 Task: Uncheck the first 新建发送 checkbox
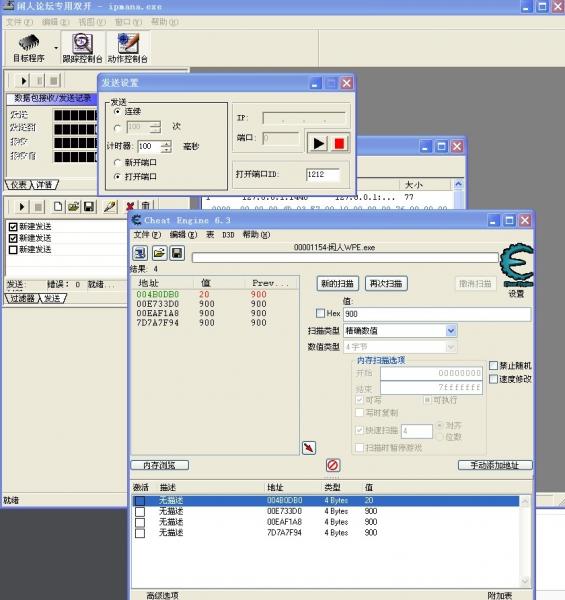coord(13,227)
